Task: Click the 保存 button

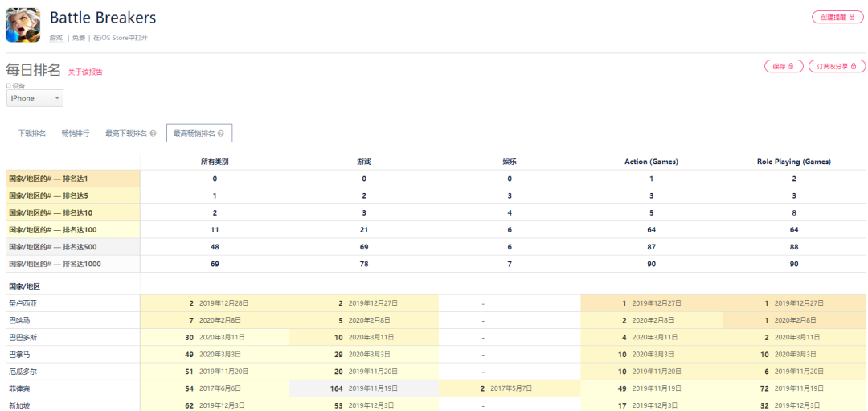Action: [x=783, y=66]
